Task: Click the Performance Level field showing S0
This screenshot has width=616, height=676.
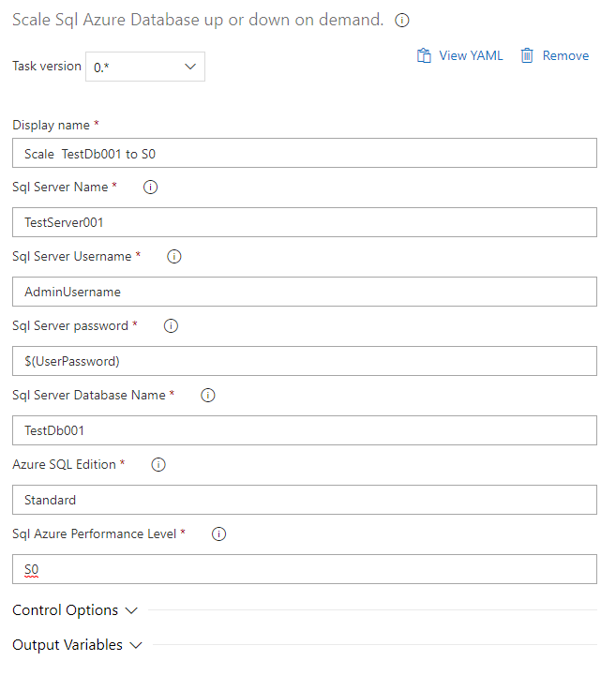Action: click(x=305, y=569)
